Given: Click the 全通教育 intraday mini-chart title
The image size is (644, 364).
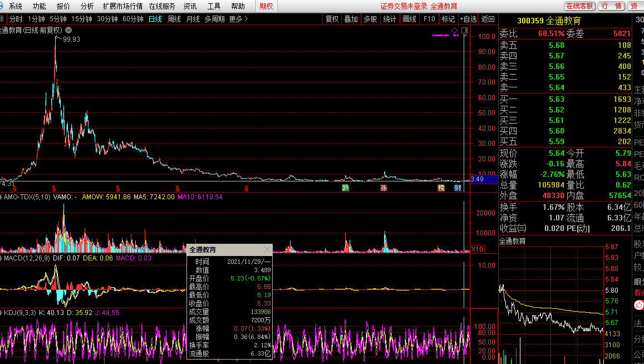Looking at the screenshot, I should [512, 241].
